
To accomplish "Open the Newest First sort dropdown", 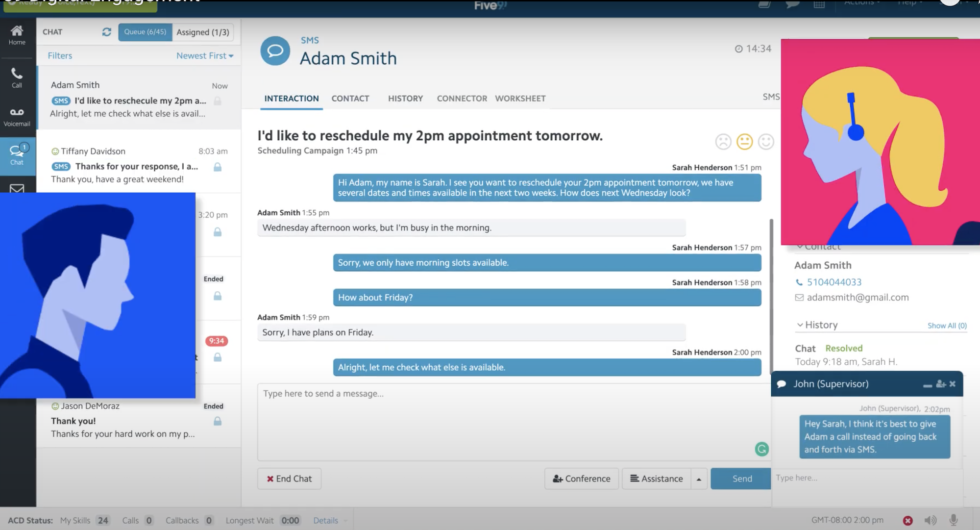I will [x=205, y=56].
